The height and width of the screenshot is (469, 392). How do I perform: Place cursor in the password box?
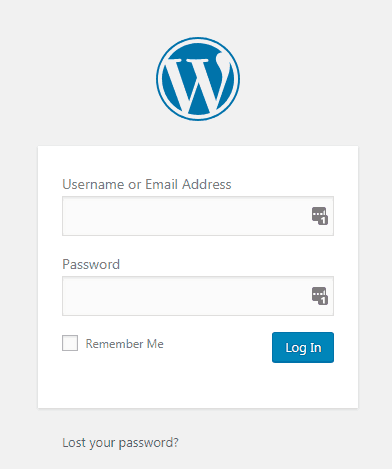(198, 296)
